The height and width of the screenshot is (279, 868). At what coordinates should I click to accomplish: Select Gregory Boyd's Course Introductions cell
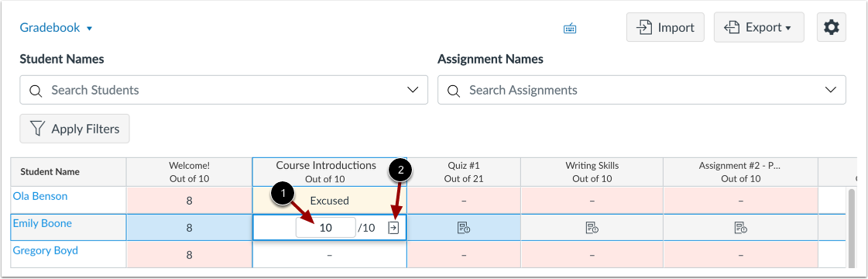(x=329, y=255)
